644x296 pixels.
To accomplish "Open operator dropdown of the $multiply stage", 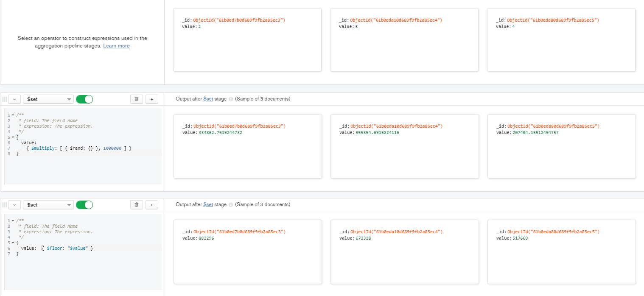I will [48, 99].
